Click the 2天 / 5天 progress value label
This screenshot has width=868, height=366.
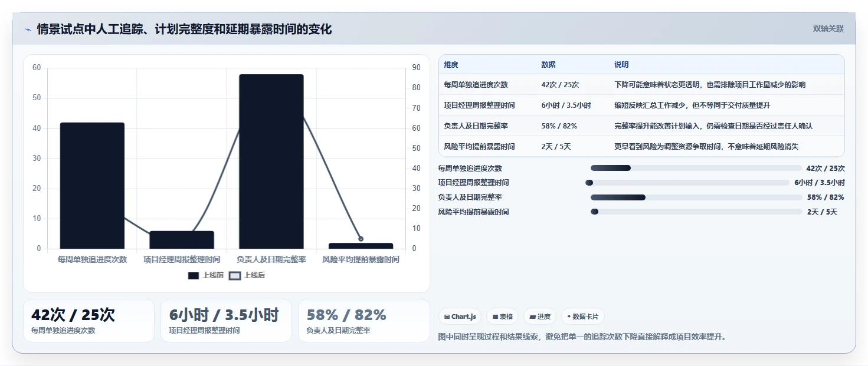coord(822,212)
